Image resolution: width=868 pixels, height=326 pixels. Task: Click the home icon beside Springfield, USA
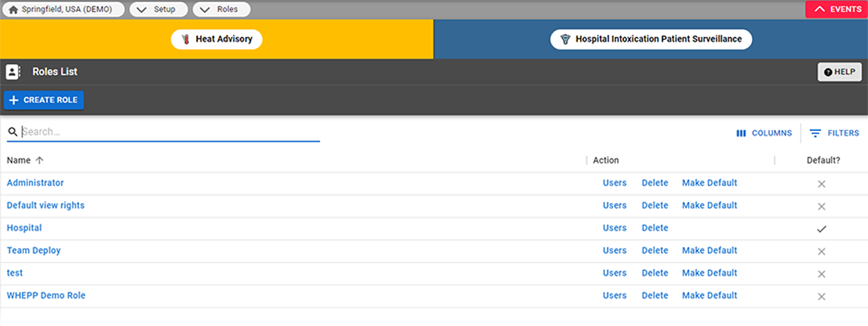pos(14,9)
